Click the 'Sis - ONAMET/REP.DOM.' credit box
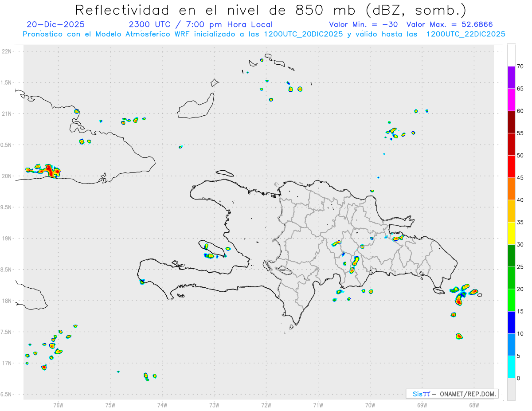The image size is (532, 411). (452, 394)
